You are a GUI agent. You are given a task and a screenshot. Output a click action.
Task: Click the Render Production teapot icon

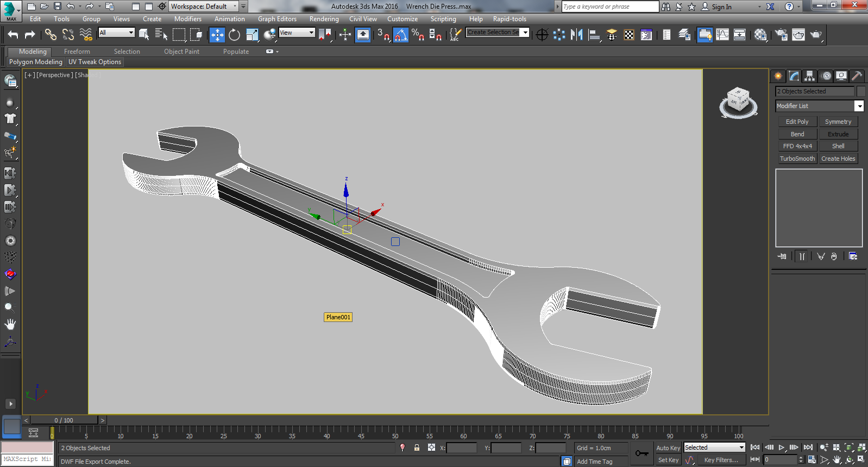816,35
